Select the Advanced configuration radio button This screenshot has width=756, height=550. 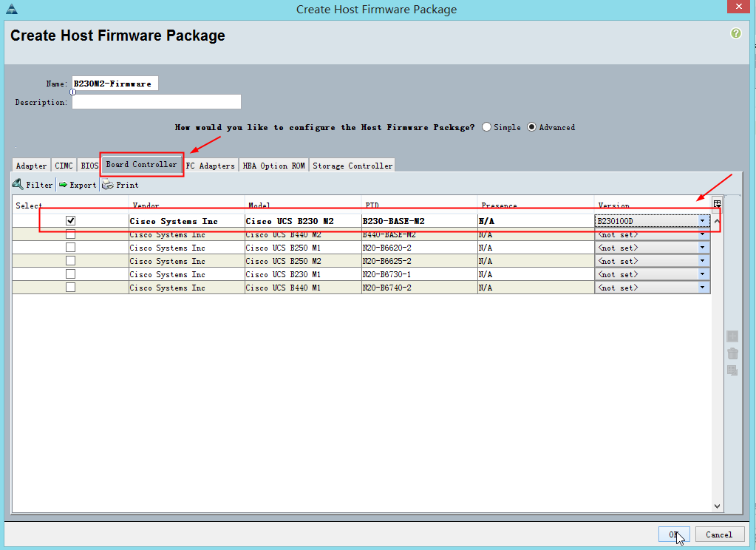click(x=531, y=127)
